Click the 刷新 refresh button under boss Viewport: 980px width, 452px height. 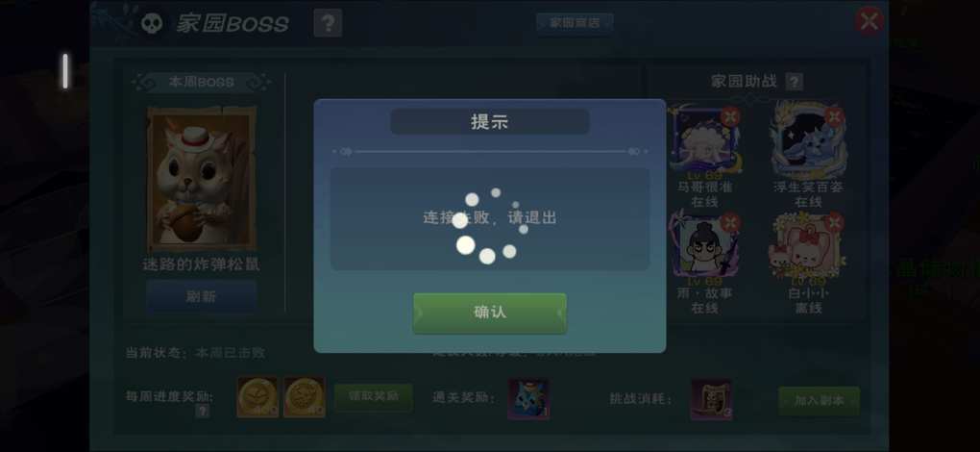point(201,295)
